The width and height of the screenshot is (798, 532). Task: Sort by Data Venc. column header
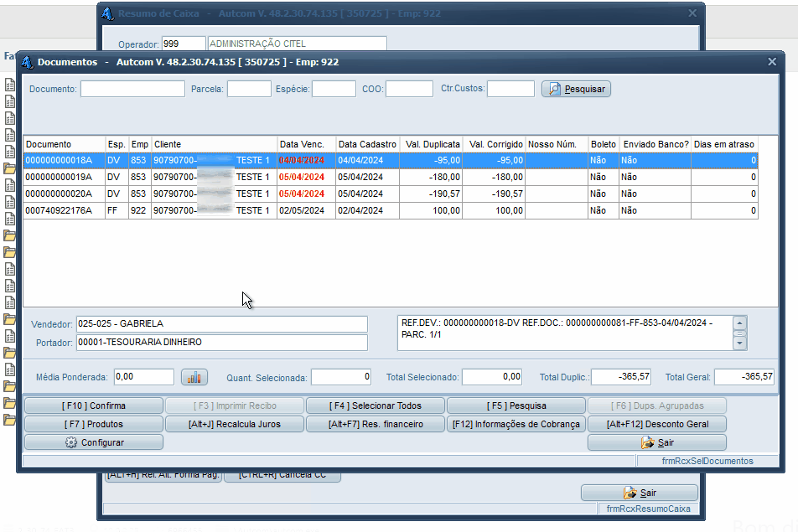click(x=307, y=144)
